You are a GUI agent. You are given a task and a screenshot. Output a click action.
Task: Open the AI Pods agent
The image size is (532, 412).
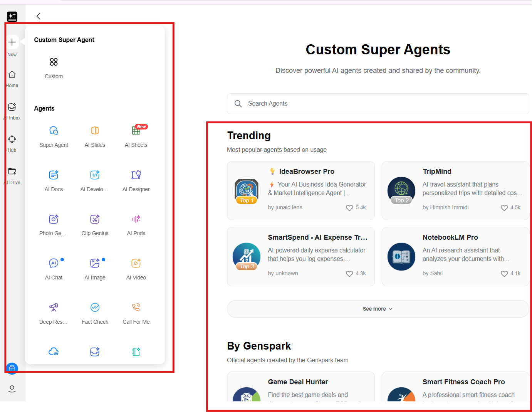(x=136, y=224)
